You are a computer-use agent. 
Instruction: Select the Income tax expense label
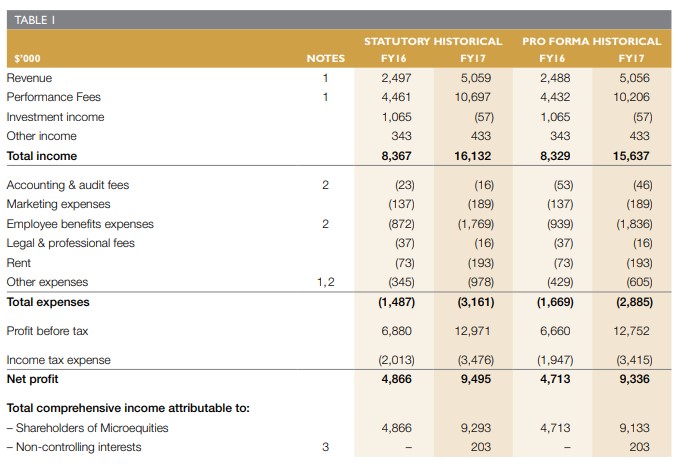(x=59, y=360)
